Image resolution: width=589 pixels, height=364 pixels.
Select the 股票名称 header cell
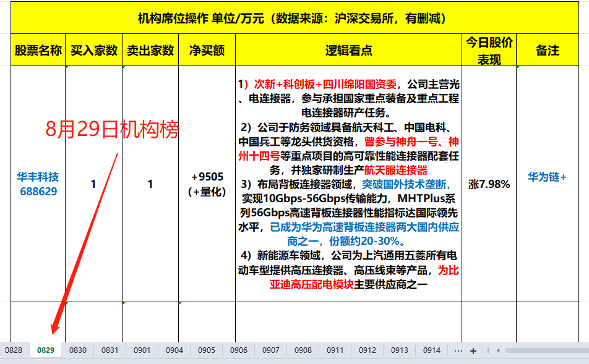(38, 50)
